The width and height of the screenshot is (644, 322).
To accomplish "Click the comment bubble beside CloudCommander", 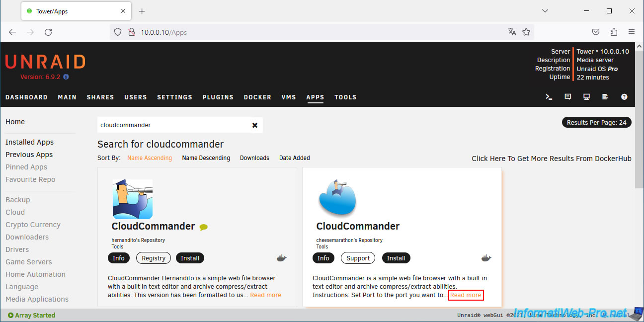I will pos(203,227).
